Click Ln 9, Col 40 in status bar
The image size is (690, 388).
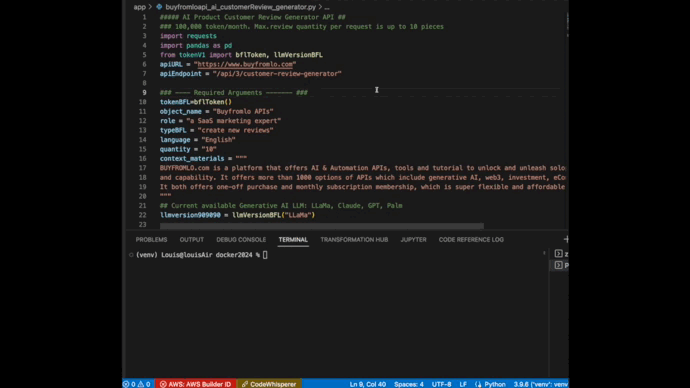pos(367,384)
